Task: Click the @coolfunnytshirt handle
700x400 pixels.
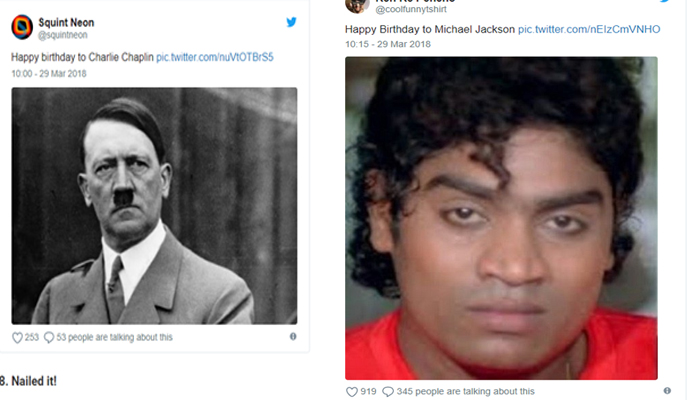Action: [x=411, y=9]
